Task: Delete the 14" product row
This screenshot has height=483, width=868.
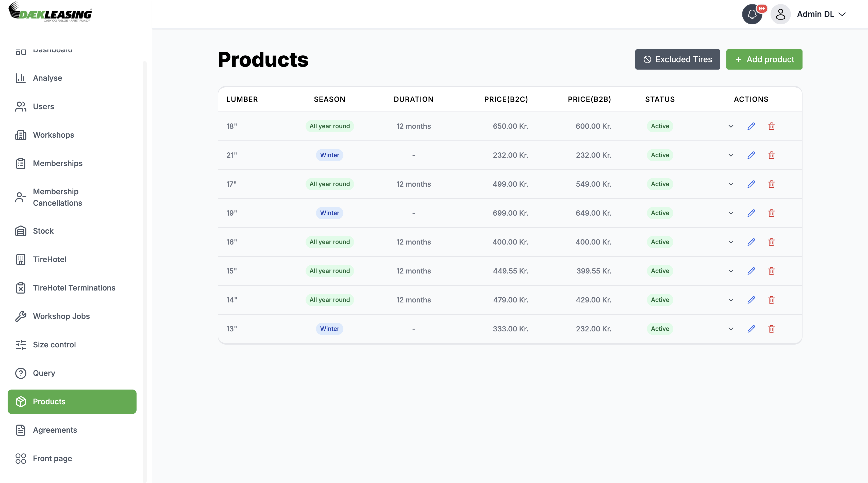Action: [771, 300]
